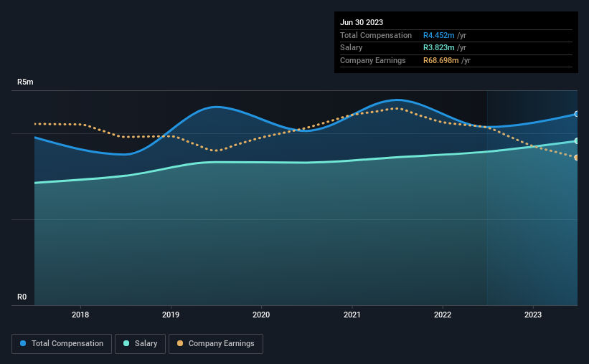Click the Jun 30 2023 tooltip header
589x364 pixels.
coord(362,22)
